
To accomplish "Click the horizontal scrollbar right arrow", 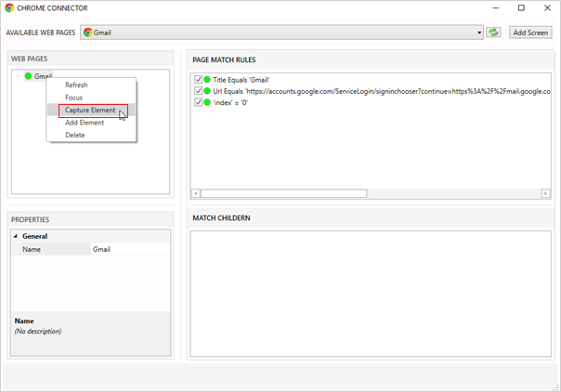I will click(x=545, y=193).
